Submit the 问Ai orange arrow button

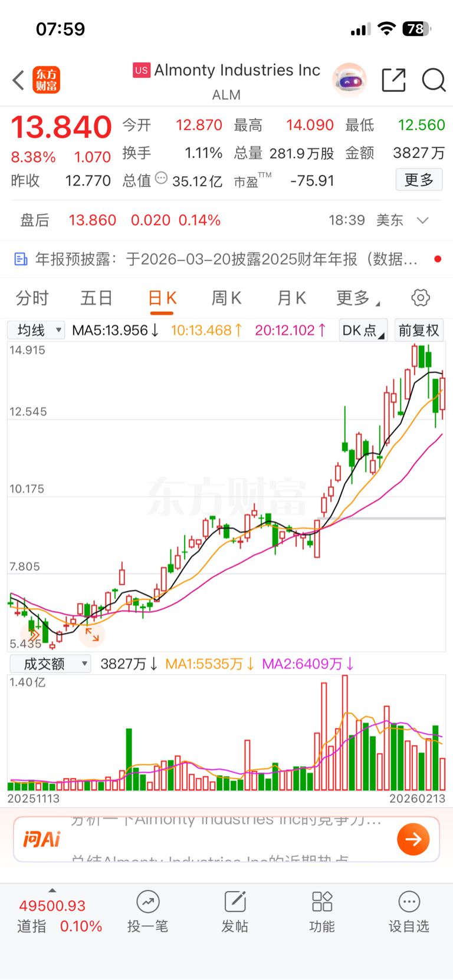(413, 839)
